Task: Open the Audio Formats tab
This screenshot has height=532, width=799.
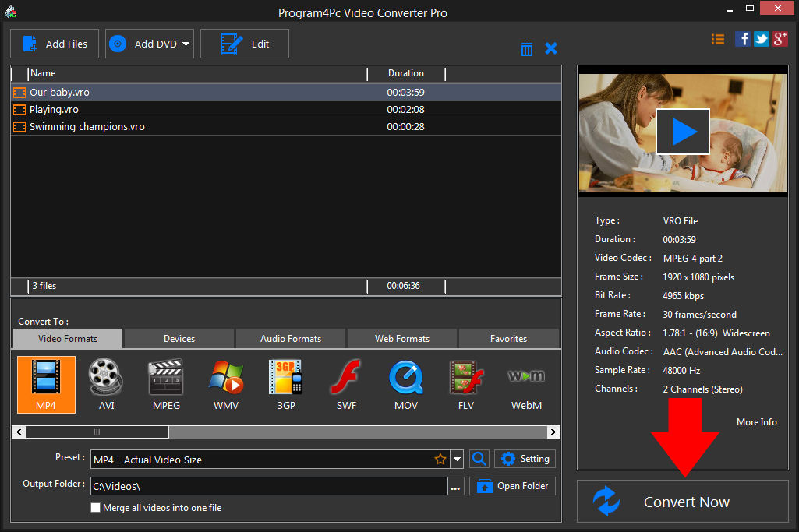Action: 291,339
